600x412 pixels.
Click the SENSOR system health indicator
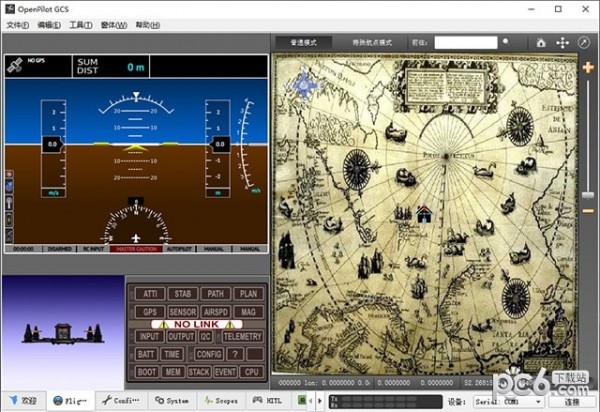tap(183, 312)
